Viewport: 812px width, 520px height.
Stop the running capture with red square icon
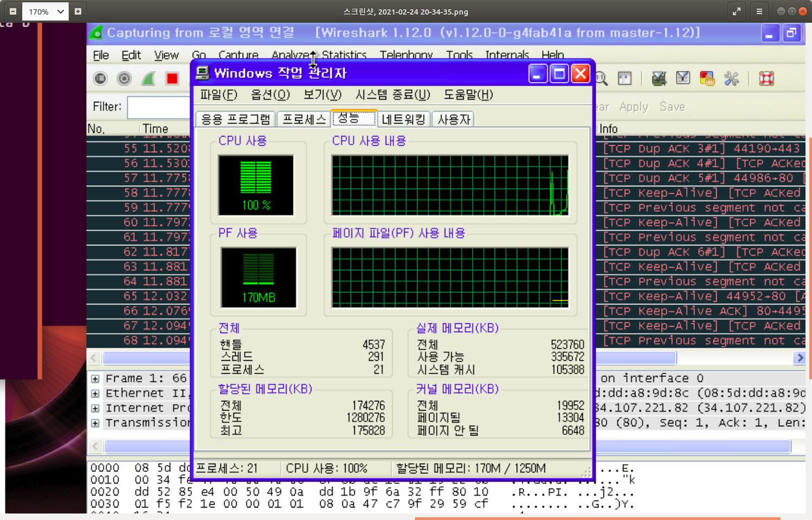coord(172,79)
